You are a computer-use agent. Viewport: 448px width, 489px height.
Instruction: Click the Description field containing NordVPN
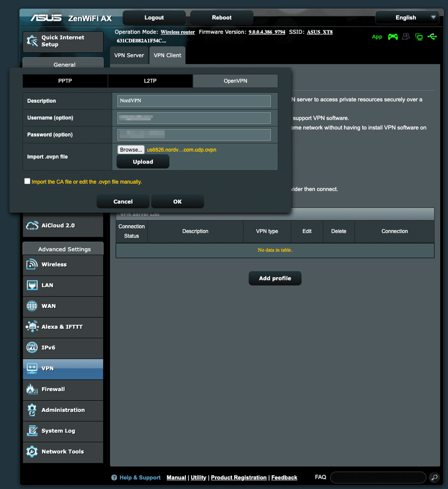(x=194, y=101)
